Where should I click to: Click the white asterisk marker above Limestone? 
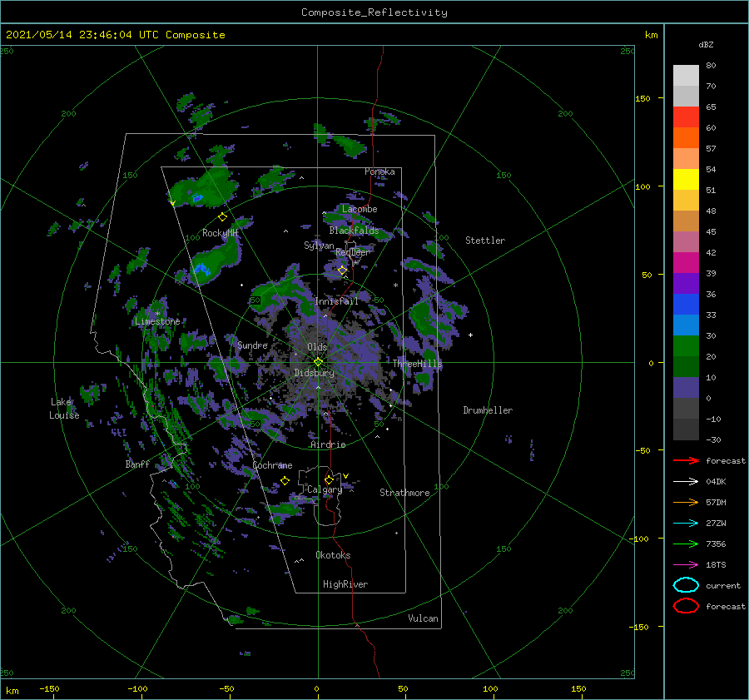coord(157,314)
